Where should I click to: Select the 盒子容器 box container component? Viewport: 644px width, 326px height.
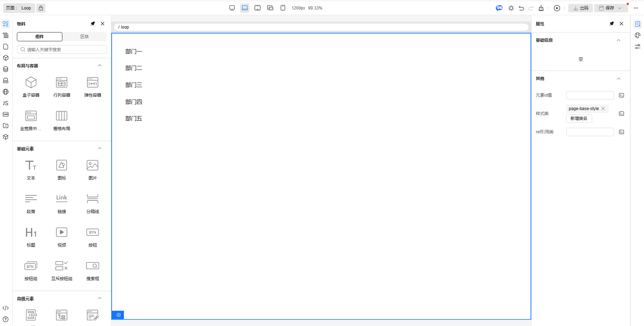click(x=31, y=86)
